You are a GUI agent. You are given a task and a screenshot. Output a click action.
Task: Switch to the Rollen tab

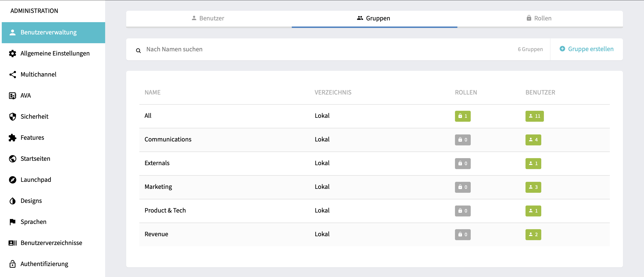coord(540,18)
